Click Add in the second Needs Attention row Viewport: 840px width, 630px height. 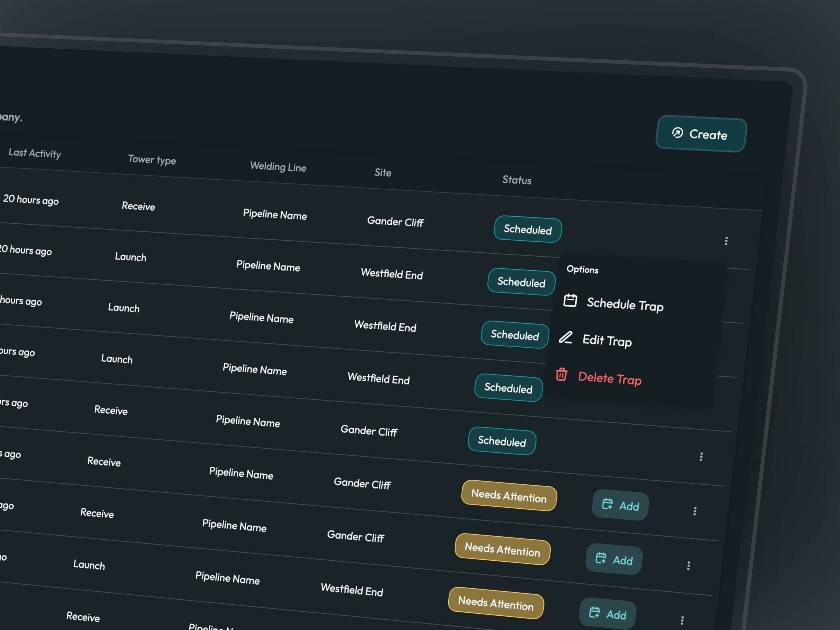(614, 559)
